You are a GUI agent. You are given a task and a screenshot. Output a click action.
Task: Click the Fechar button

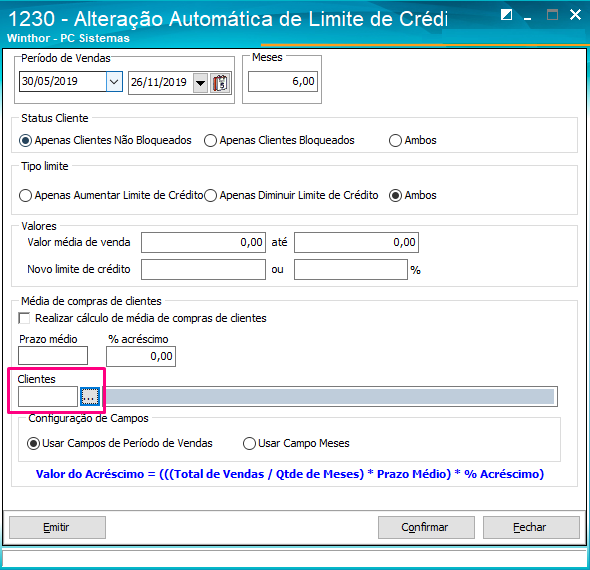531,527
